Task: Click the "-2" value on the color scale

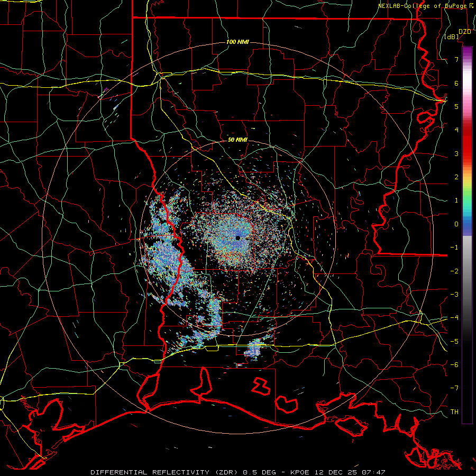Action: (x=454, y=271)
